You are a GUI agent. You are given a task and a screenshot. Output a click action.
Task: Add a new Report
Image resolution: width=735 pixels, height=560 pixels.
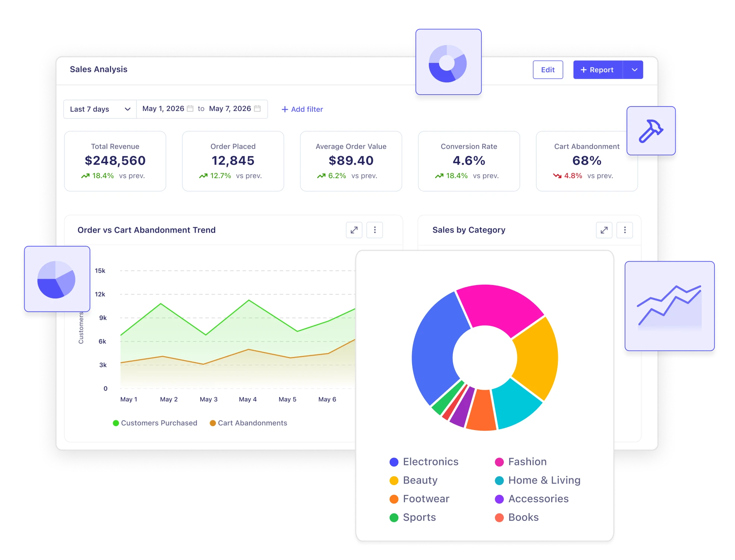click(597, 70)
